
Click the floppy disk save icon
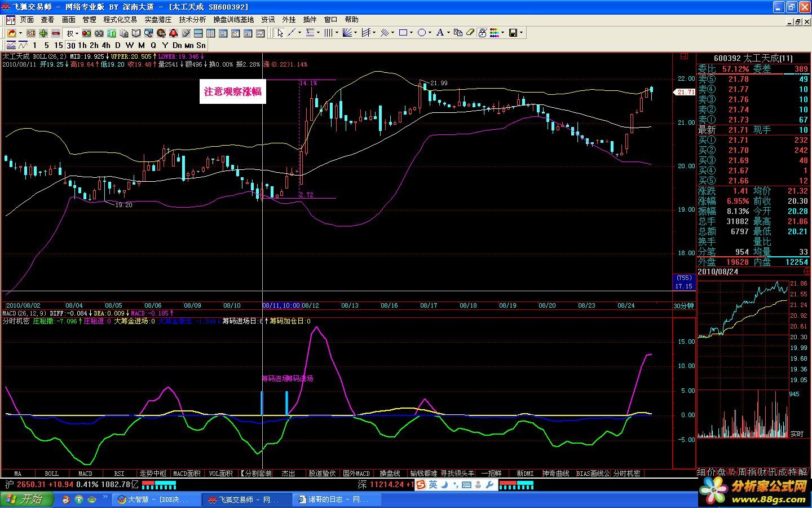(x=513, y=33)
